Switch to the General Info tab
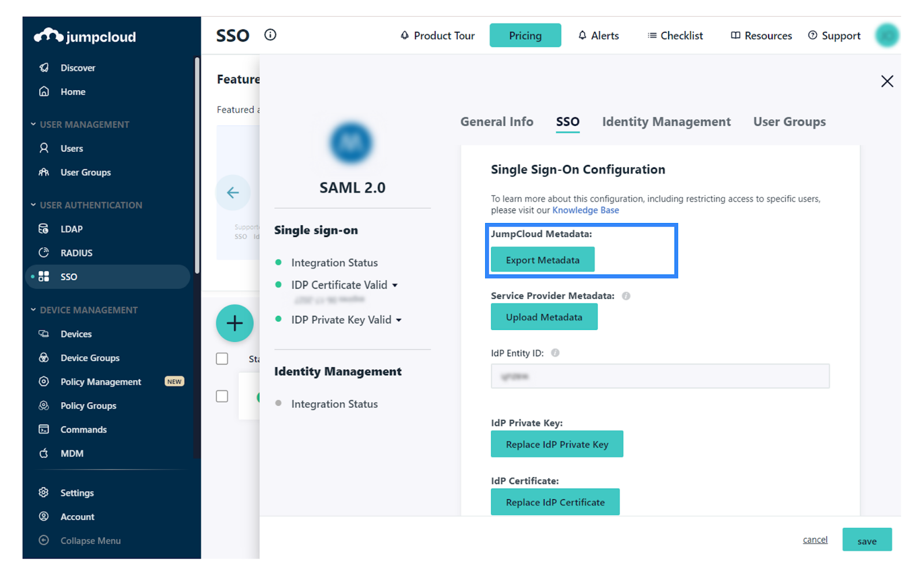 497,122
